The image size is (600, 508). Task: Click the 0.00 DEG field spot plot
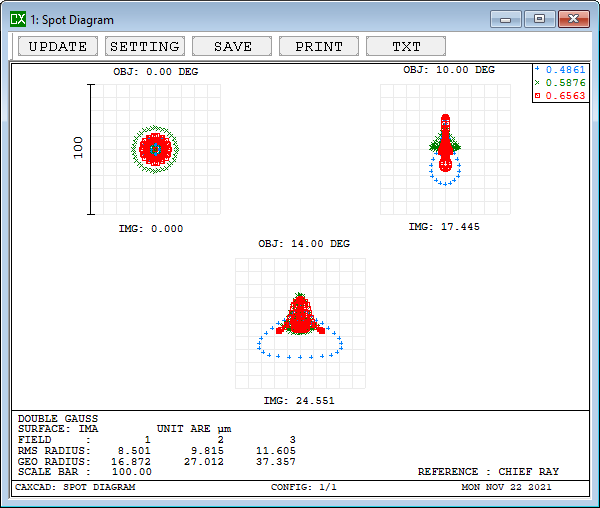156,149
